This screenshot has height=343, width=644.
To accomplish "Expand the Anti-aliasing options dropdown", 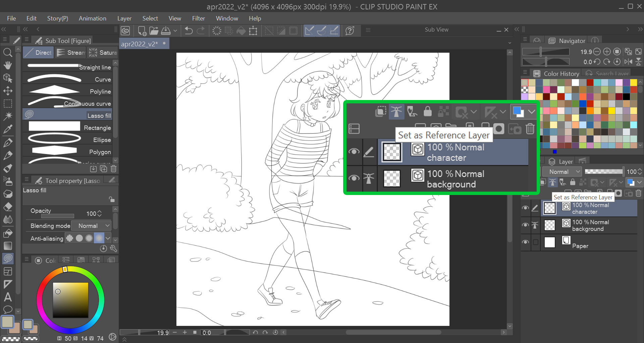I will pyautogui.click(x=108, y=238).
